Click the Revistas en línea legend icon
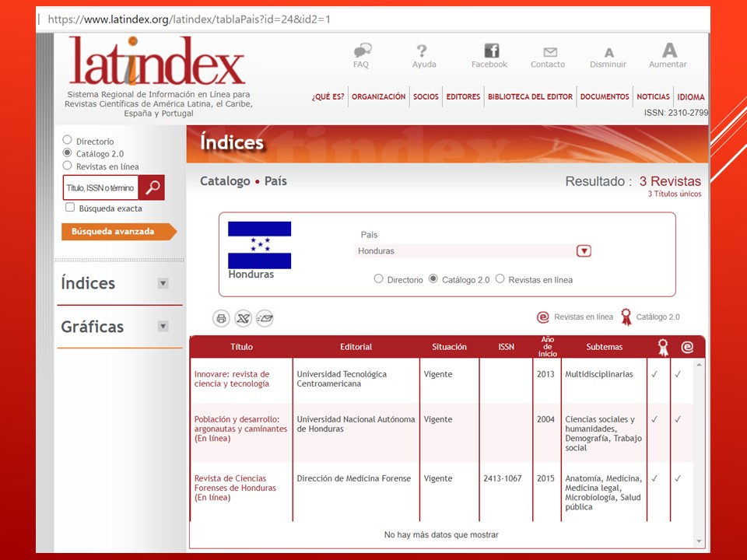The width and height of the screenshot is (747, 560). (x=542, y=317)
